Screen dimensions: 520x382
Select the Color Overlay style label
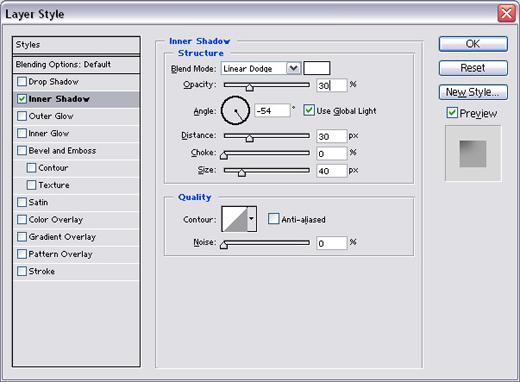tap(56, 220)
